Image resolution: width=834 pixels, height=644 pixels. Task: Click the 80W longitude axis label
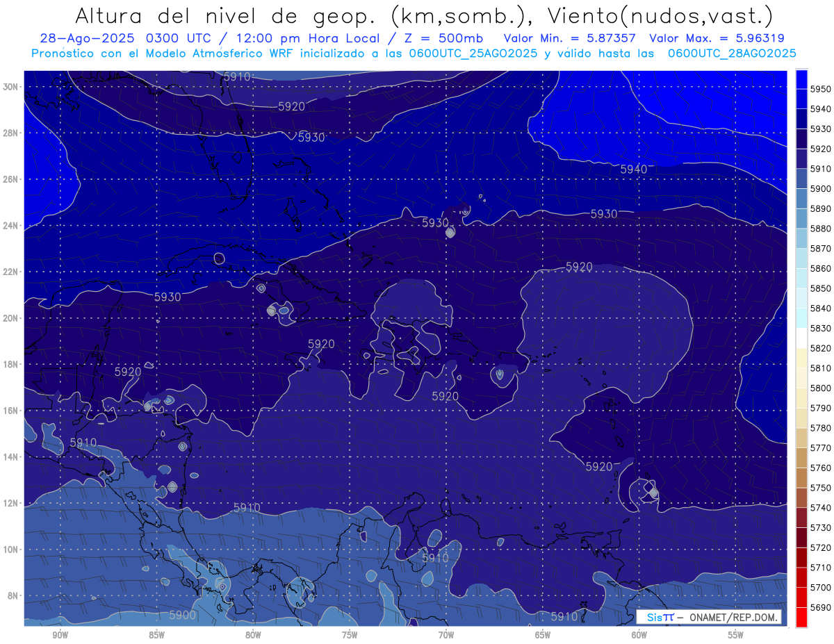253,635
